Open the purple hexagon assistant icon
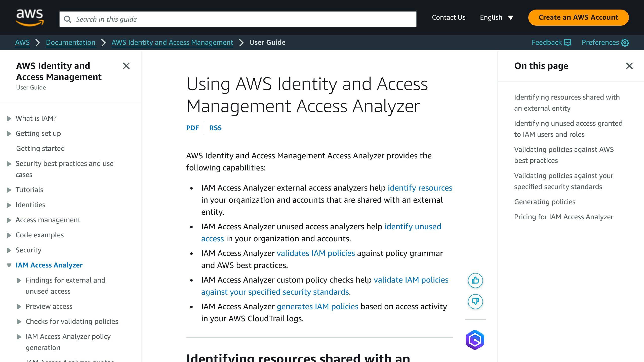This screenshot has width=644, height=362. [475, 340]
